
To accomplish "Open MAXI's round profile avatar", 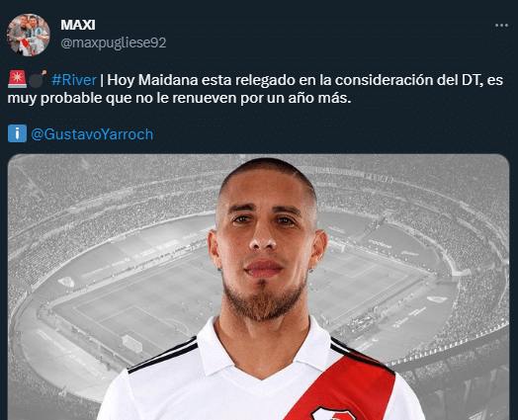I will click(x=29, y=35).
